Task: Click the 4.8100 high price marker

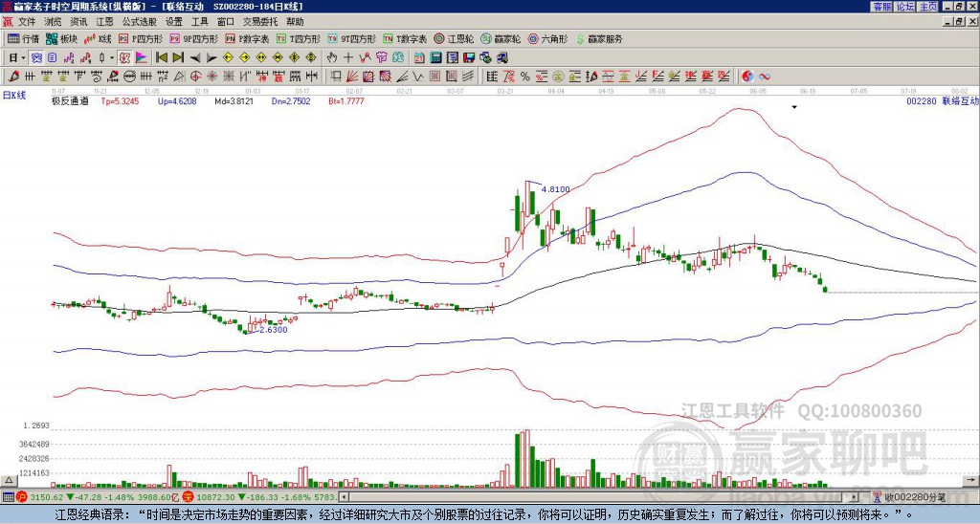Action: [556, 189]
